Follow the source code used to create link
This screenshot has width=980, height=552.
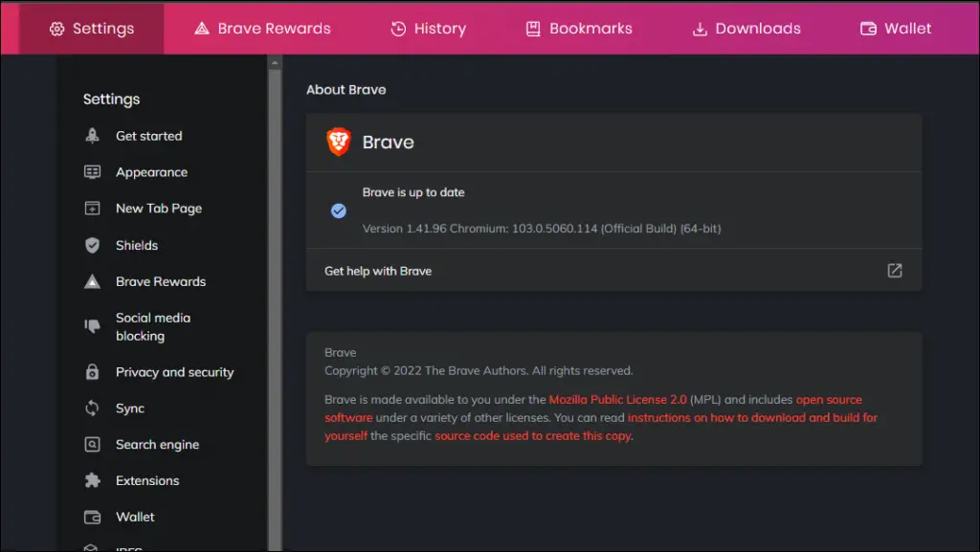point(533,436)
